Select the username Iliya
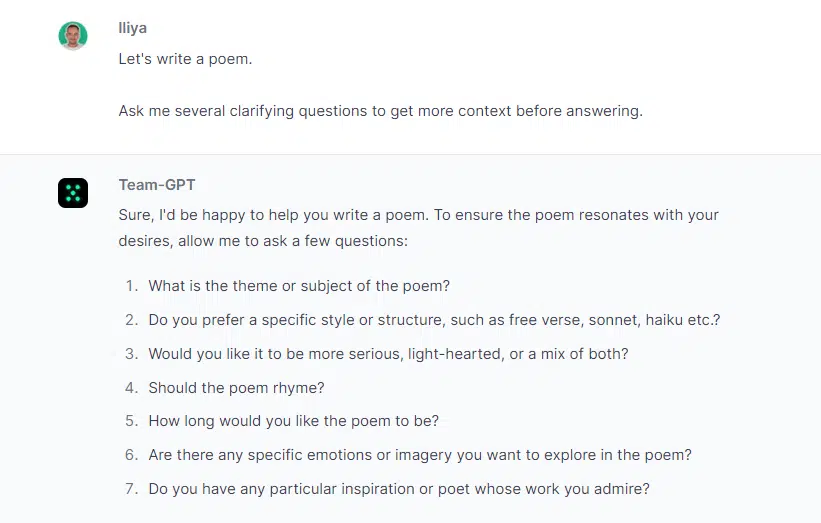This screenshot has height=523, width=821. [x=132, y=28]
